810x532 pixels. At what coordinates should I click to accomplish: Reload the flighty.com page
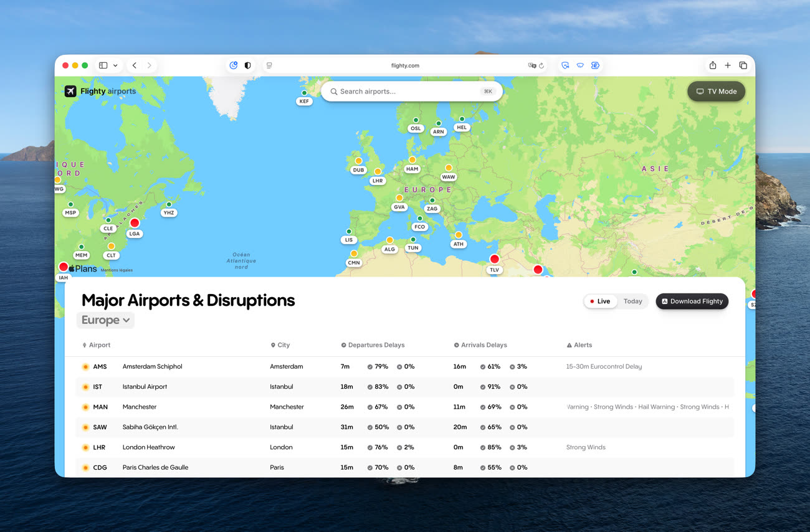pyautogui.click(x=541, y=65)
